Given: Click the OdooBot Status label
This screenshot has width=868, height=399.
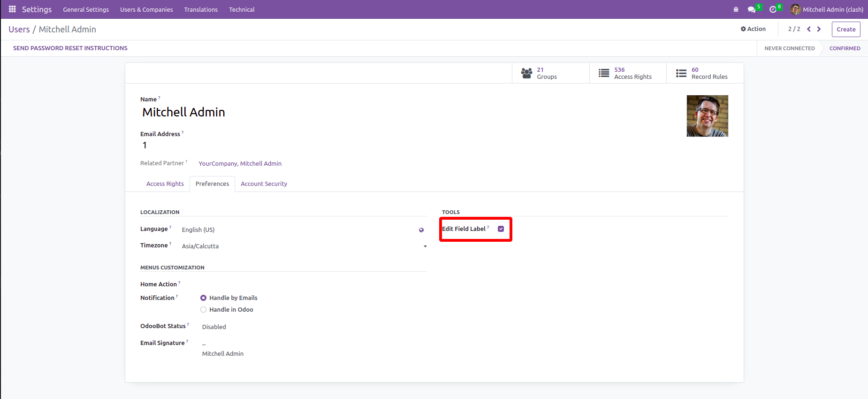Looking at the screenshot, I should coord(163,326).
